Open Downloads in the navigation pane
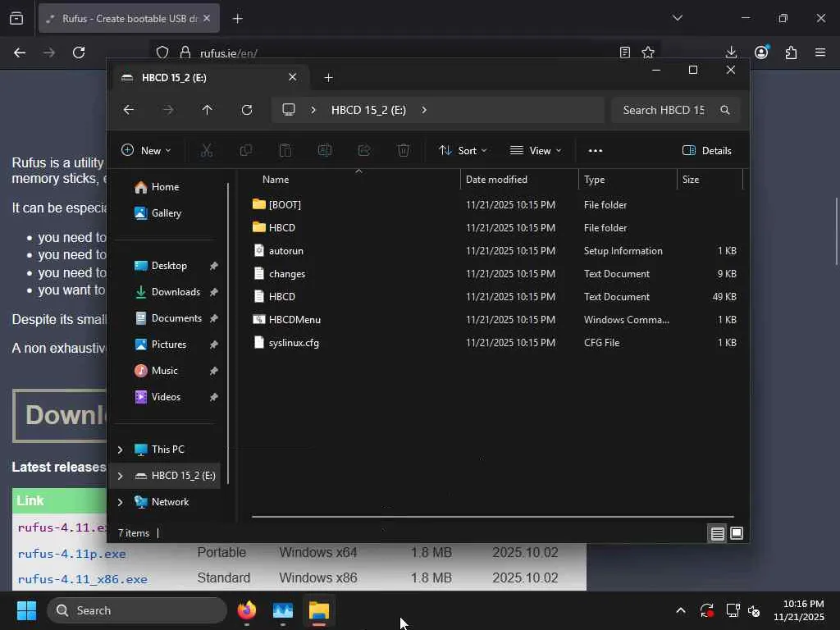This screenshot has width=840, height=630. pos(176,292)
